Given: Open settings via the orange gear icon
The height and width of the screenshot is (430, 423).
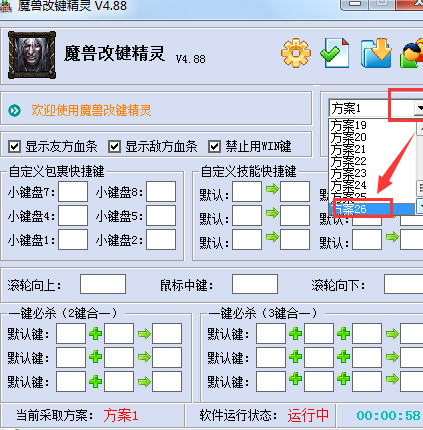Looking at the screenshot, I should pos(296,53).
